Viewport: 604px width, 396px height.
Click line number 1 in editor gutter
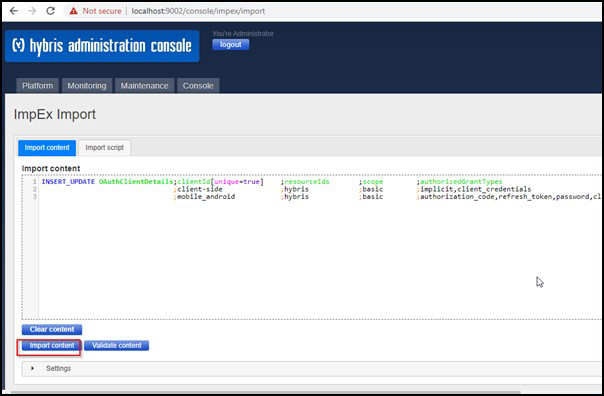coord(35,181)
